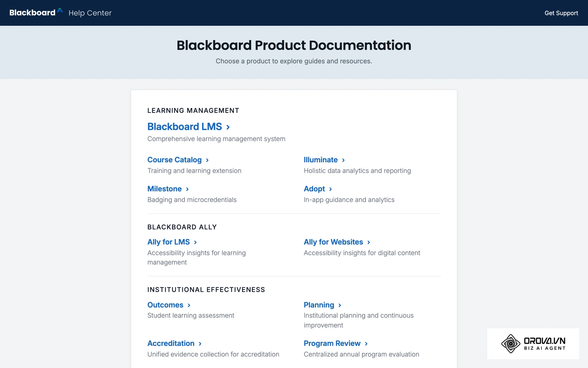Open Ally for Websites documentation
Screen dimensions: 588x368
[x=333, y=242]
